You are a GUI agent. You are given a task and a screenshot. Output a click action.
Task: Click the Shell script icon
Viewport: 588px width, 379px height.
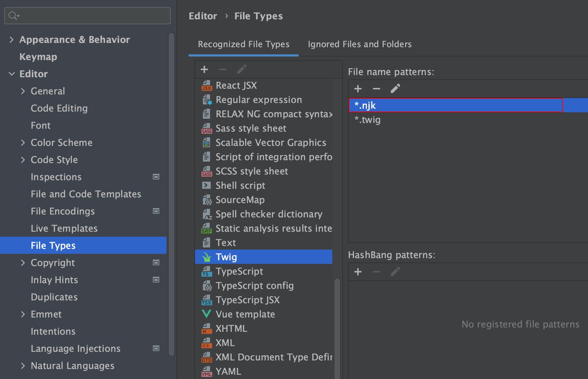(x=206, y=185)
